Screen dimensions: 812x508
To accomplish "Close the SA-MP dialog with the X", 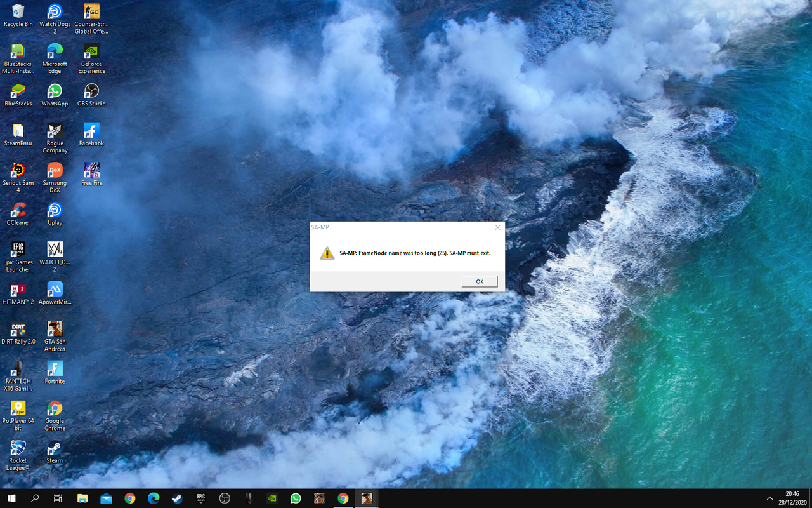I will coord(497,227).
